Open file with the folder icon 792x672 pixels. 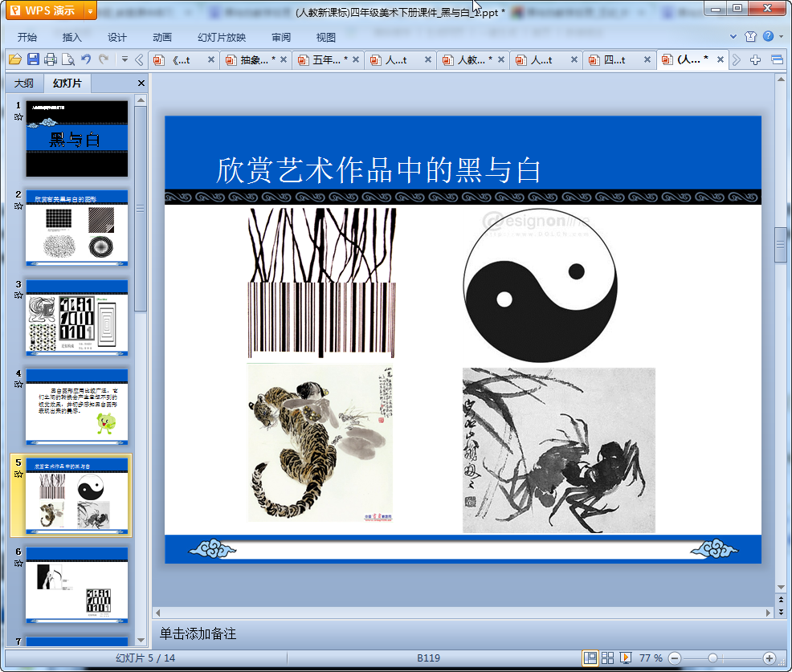coord(15,59)
